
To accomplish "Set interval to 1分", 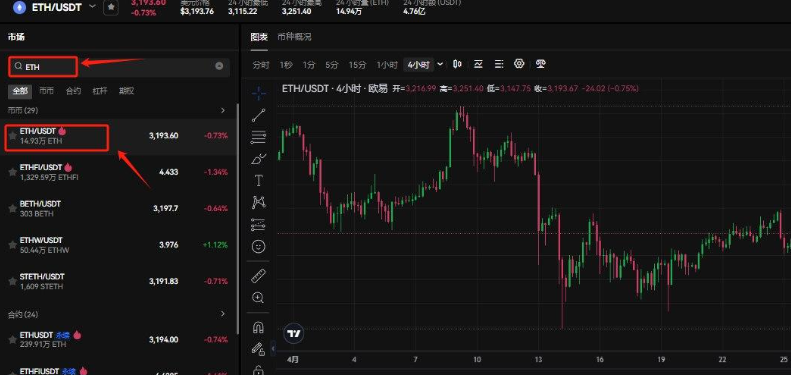I will pos(309,65).
